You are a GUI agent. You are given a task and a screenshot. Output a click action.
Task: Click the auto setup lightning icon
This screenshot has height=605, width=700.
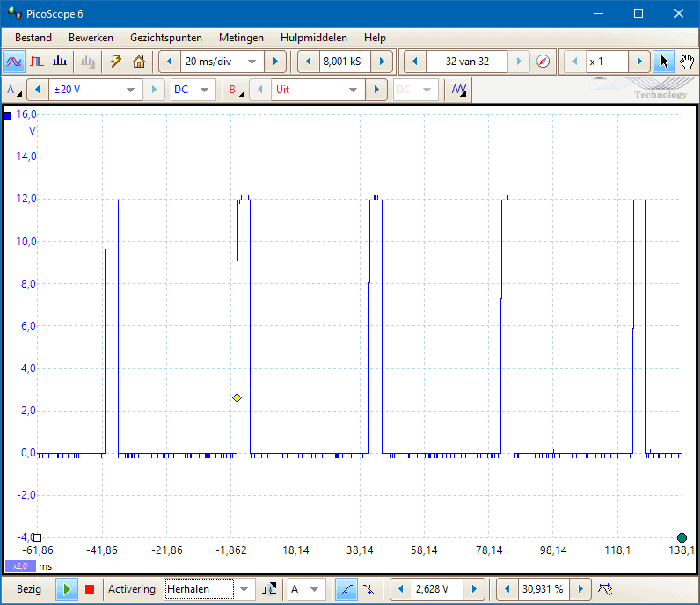pyautogui.click(x=115, y=62)
